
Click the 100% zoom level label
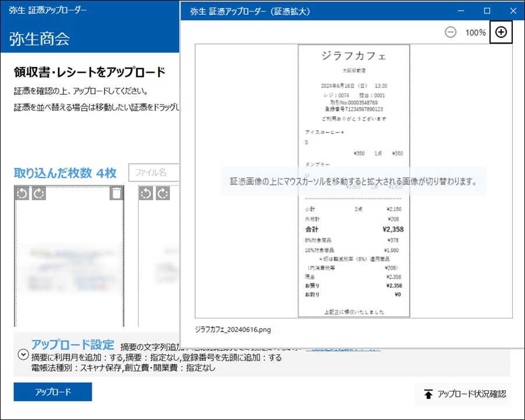click(x=475, y=33)
